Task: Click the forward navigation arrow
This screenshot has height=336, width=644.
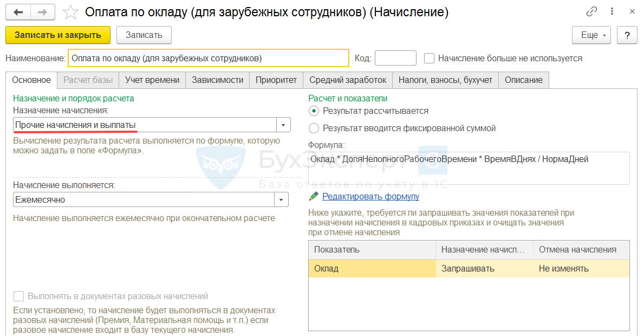Action: pos(43,12)
